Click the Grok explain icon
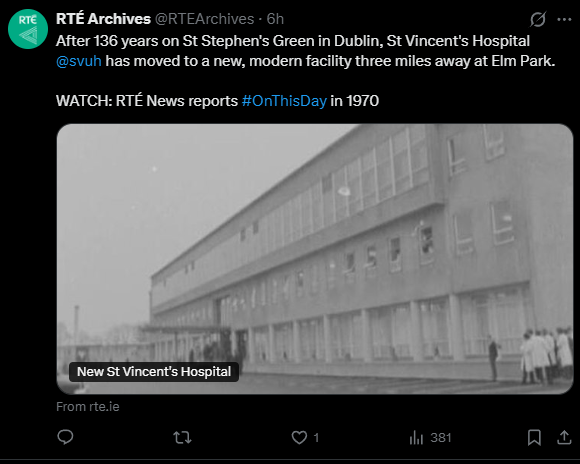The width and height of the screenshot is (580, 464). (537, 19)
